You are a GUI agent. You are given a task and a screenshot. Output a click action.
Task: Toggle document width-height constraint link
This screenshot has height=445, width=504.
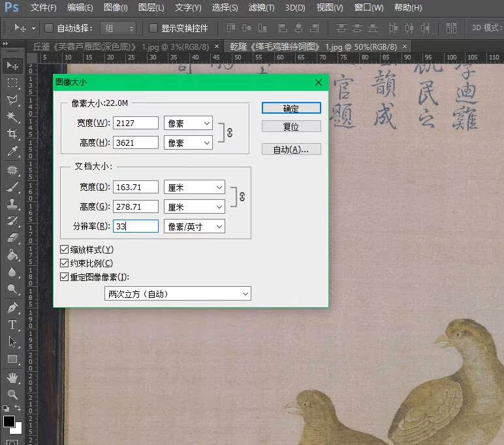coord(242,197)
